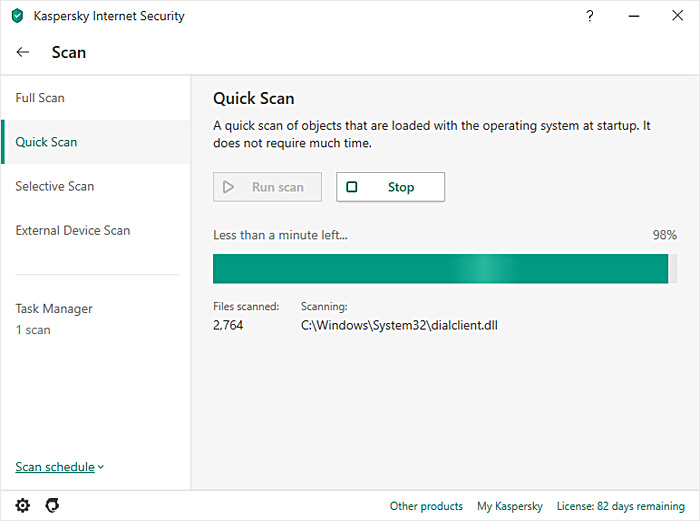Open the Selective Scan section
This screenshot has height=521, width=700.
[x=55, y=186]
